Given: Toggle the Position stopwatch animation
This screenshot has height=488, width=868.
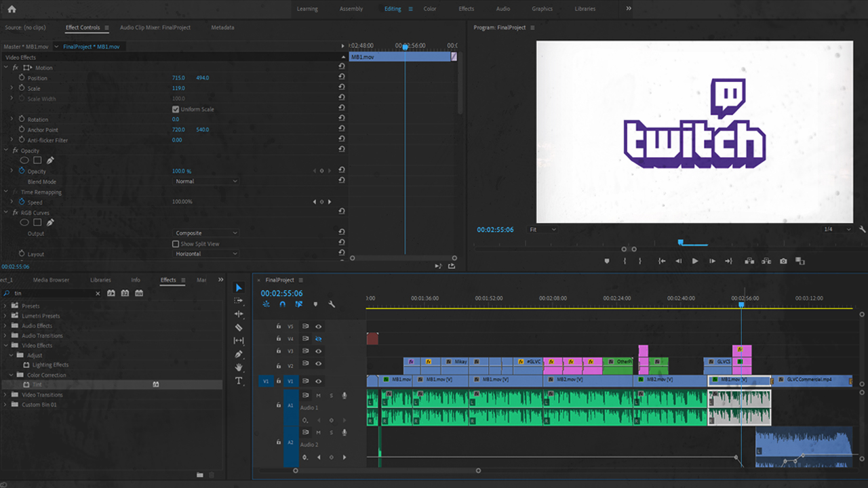Looking at the screenshot, I should point(22,78).
